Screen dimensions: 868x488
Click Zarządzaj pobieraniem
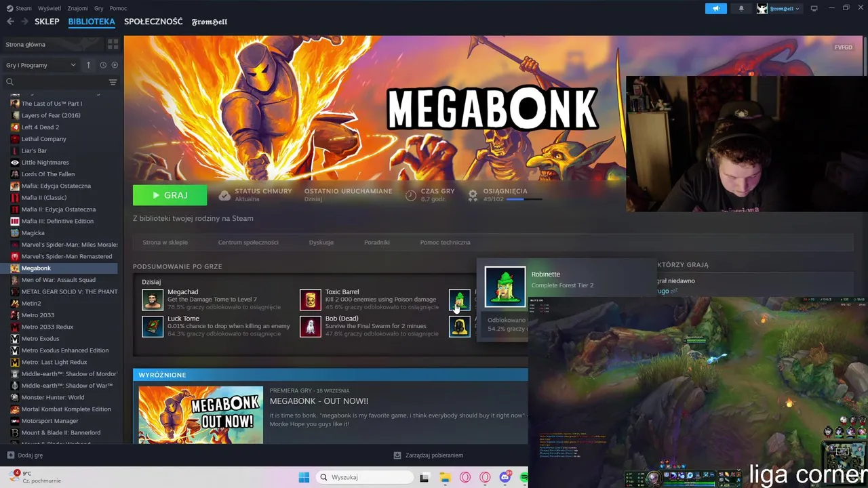[434, 455]
